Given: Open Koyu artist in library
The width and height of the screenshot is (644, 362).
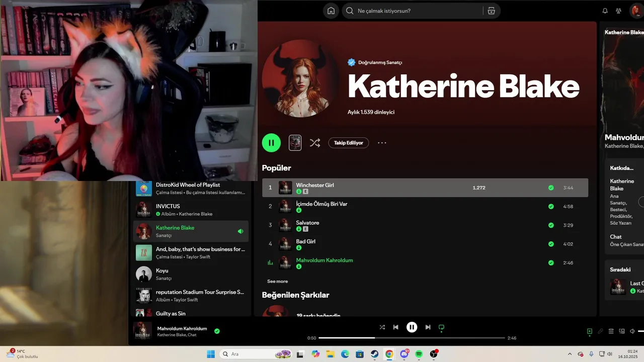Looking at the screenshot, I should coord(191,274).
